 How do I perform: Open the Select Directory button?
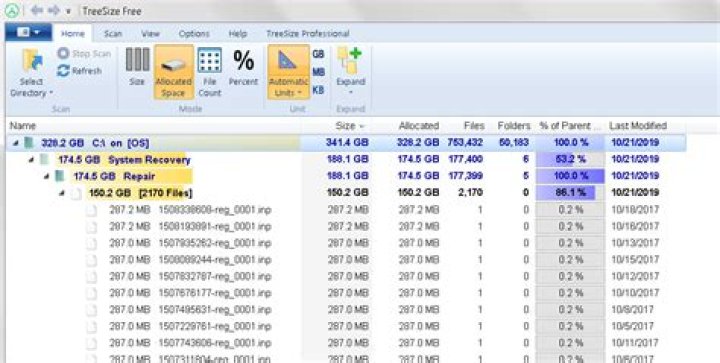[32, 73]
